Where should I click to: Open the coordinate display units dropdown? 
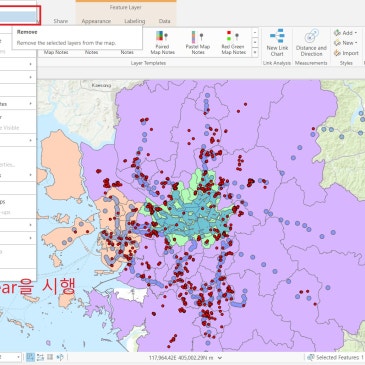(x=220, y=358)
